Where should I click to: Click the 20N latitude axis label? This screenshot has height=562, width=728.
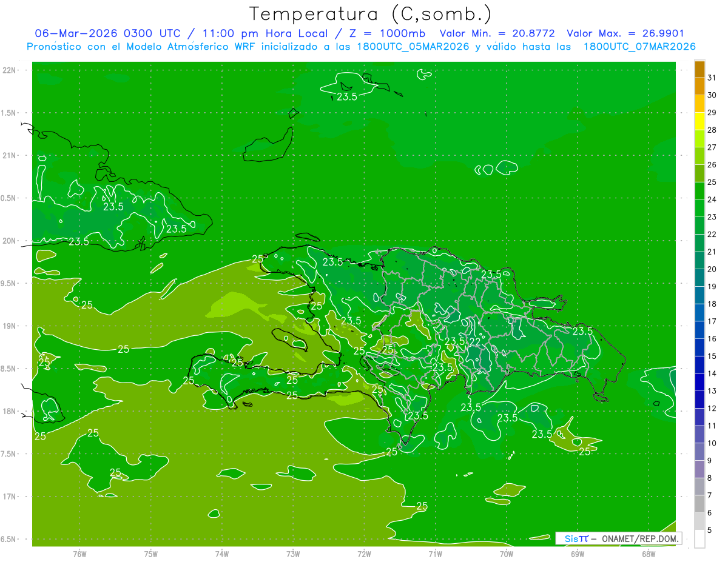[x=10, y=241]
